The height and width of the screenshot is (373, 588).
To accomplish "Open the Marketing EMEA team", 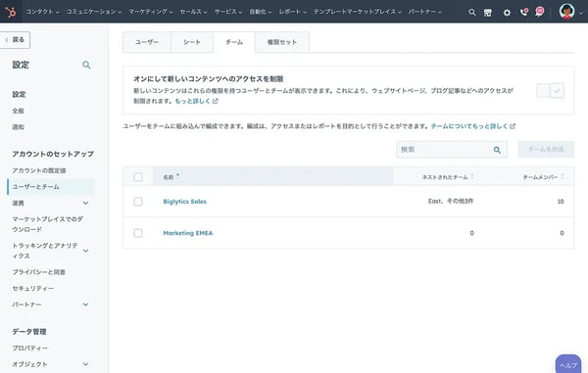I will click(x=188, y=233).
